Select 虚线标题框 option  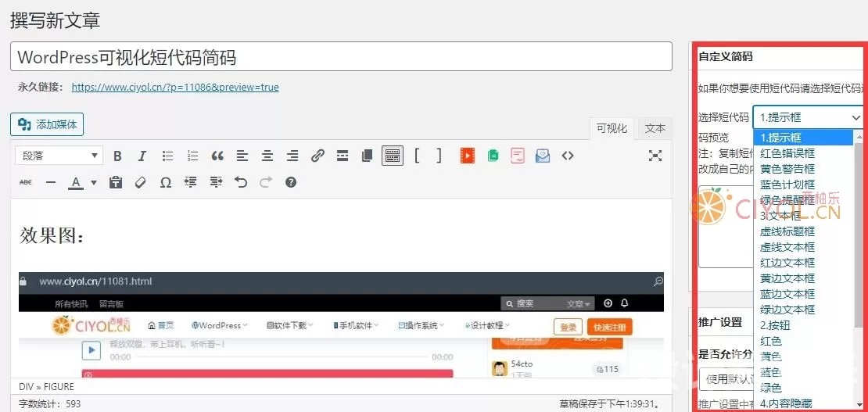803,231
